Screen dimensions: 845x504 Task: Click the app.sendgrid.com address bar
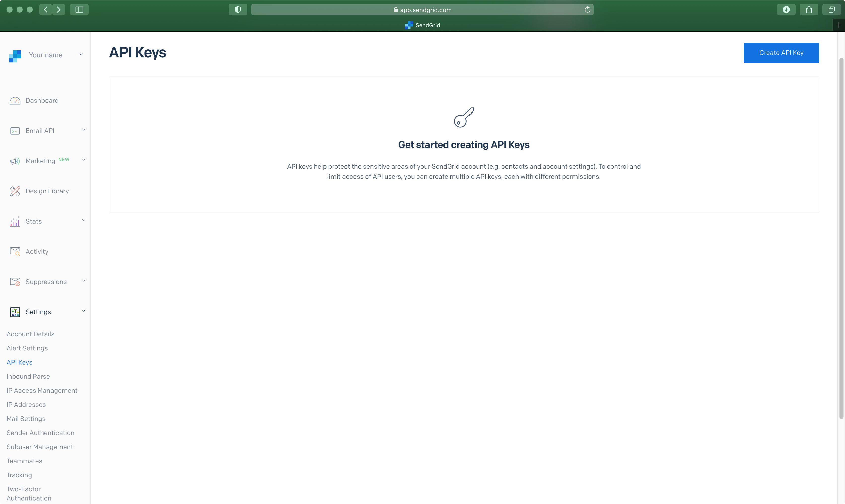tap(422, 10)
